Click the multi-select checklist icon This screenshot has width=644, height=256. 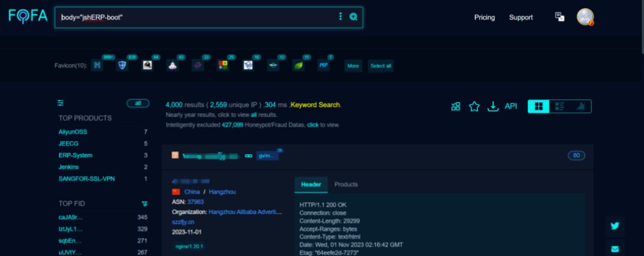coord(455,107)
